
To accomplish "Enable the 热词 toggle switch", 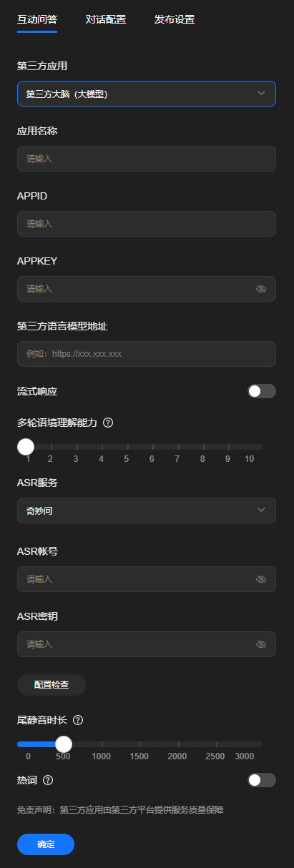I will click(261, 780).
